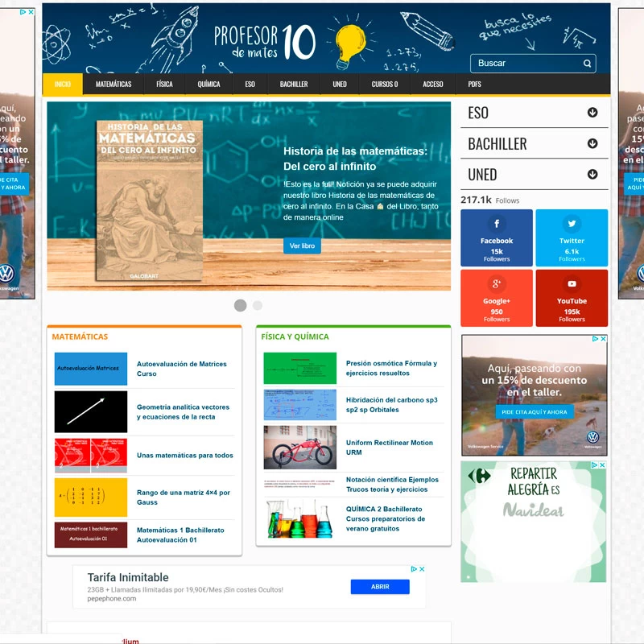Click the search magnifier icon
Image resolution: width=644 pixels, height=644 pixels.
(588, 64)
